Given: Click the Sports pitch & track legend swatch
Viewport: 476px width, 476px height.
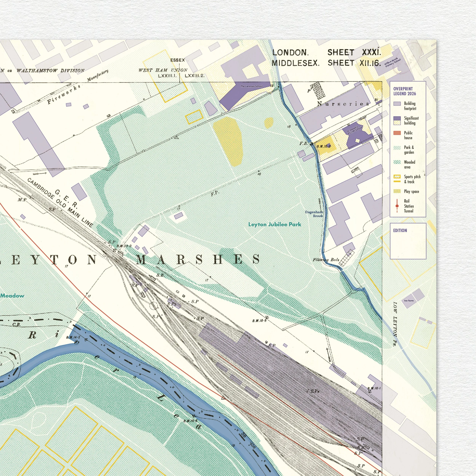Looking at the screenshot, I should click(x=397, y=179).
